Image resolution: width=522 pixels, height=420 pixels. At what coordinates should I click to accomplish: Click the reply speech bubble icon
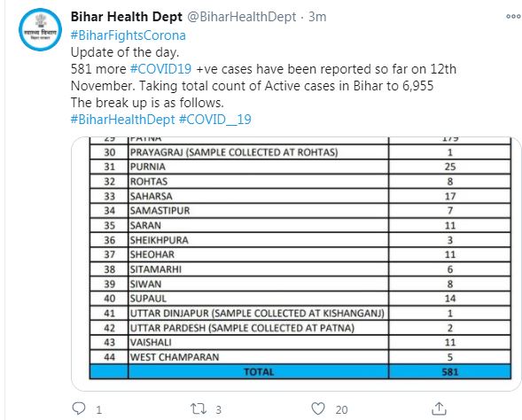tap(79, 408)
